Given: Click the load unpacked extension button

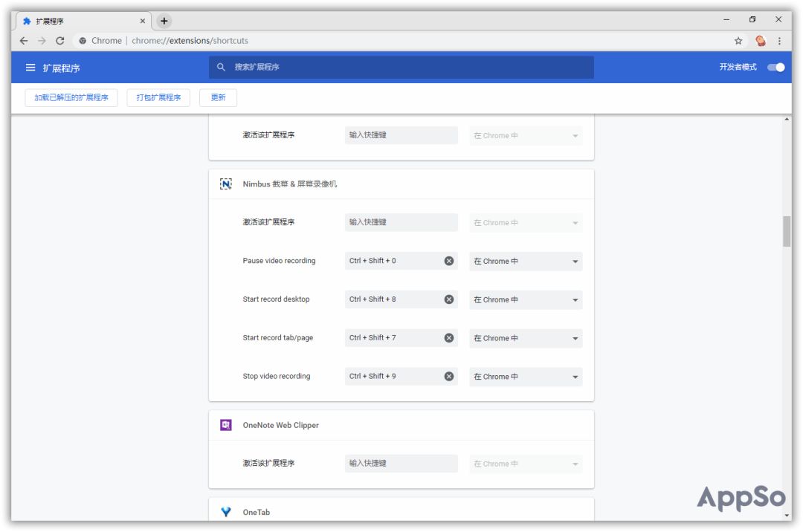Looking at the screenshot, I should [71, 97].
